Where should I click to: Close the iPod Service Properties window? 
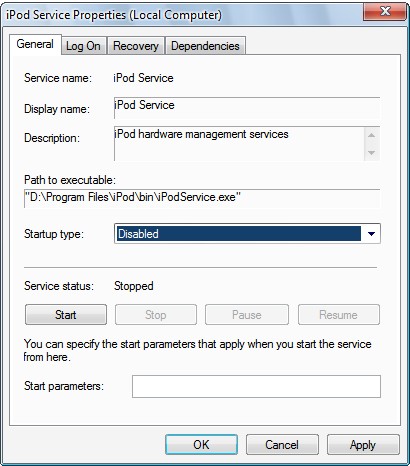(x=384, y=11)
